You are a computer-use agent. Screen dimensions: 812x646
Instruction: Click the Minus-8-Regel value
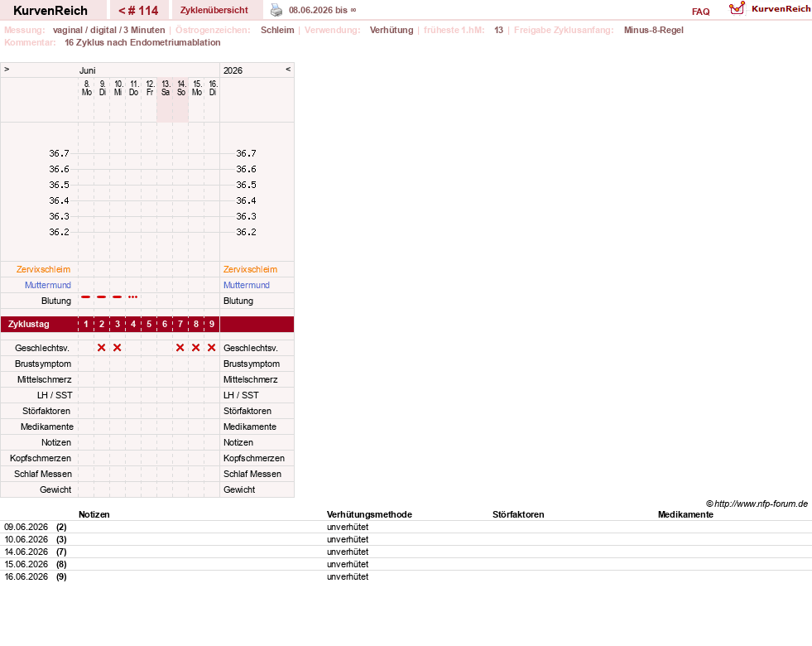(654, 30)
